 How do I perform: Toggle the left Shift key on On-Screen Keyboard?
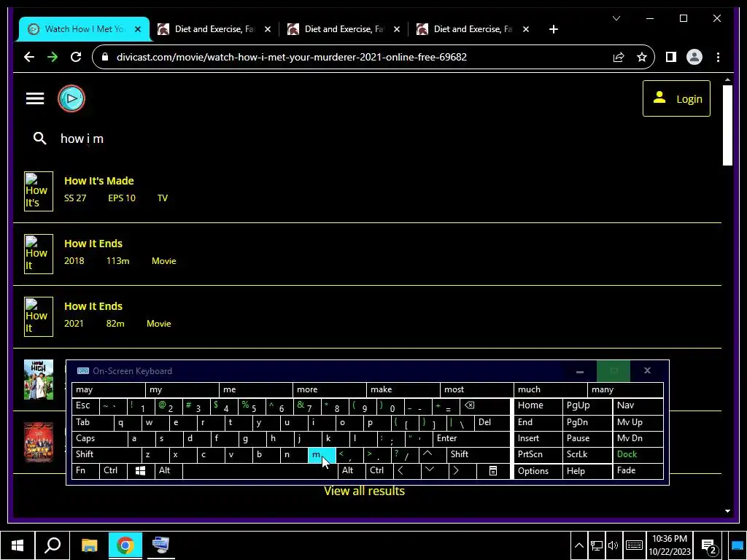click(107, 454)
